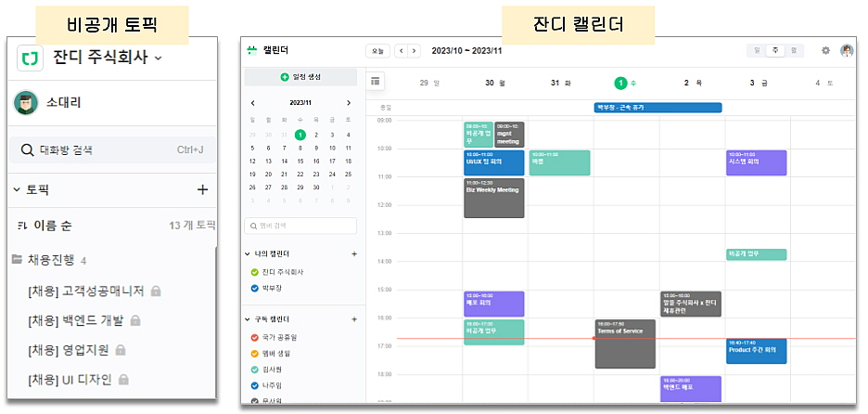
Task: Add subscription with plus next to 구독 캘린더
Action: tap(353, 319)
